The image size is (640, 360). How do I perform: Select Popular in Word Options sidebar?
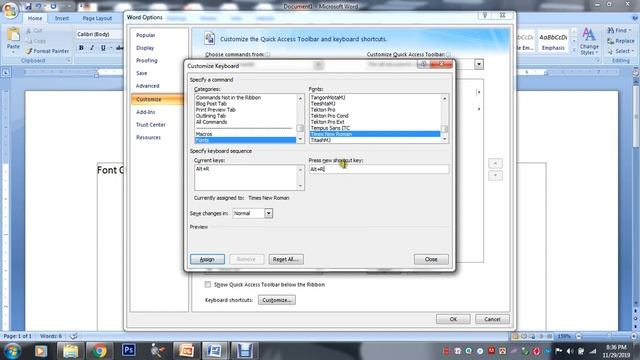146,35
